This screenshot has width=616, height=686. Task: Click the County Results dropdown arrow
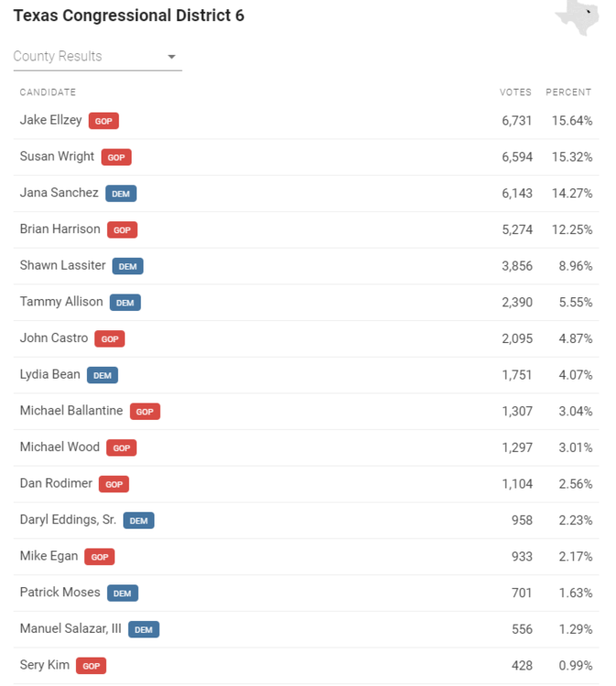[171, 58]
